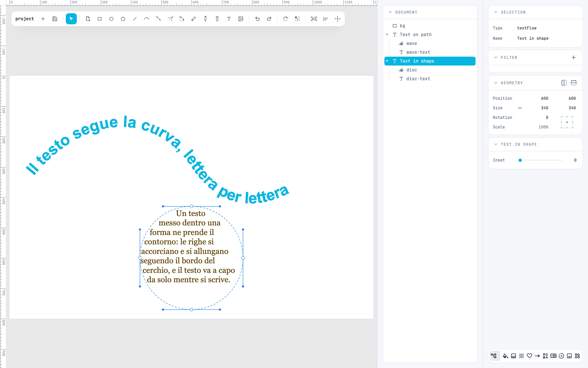
Task: Collapse the Filter panel chevron
Action: coord(496,57)
